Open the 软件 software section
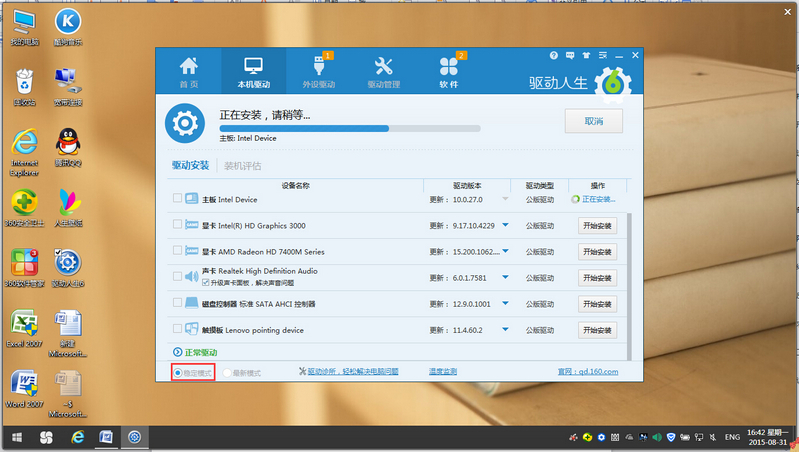This screenshot has width=799, height=452. click(448, 71)
